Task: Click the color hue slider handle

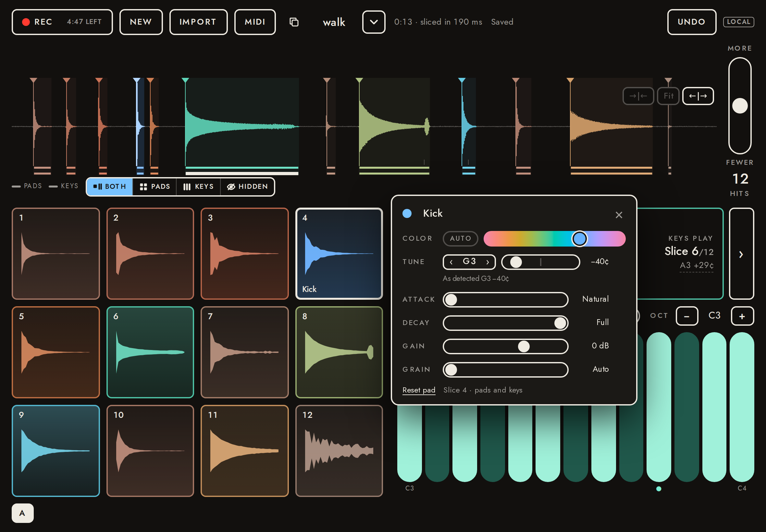Action: click(x=579, y=239)
